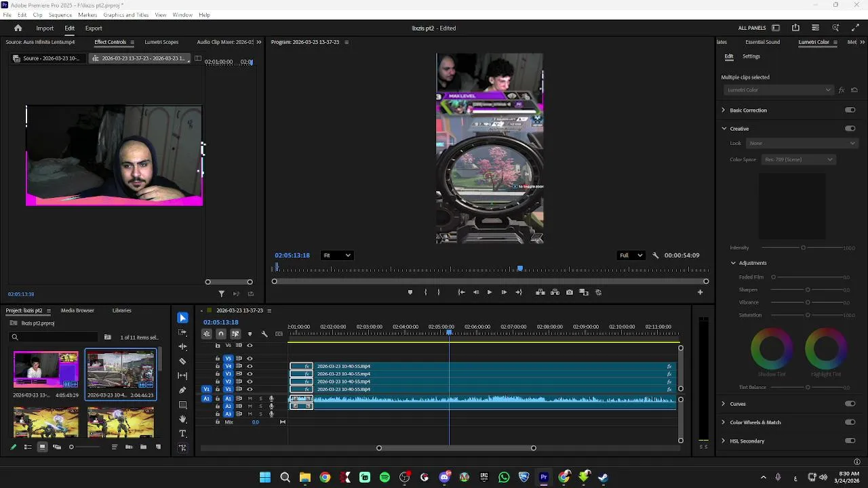Click Lift button in Program monitor
This screenshot has height=488, width=868.
(540, 292)
